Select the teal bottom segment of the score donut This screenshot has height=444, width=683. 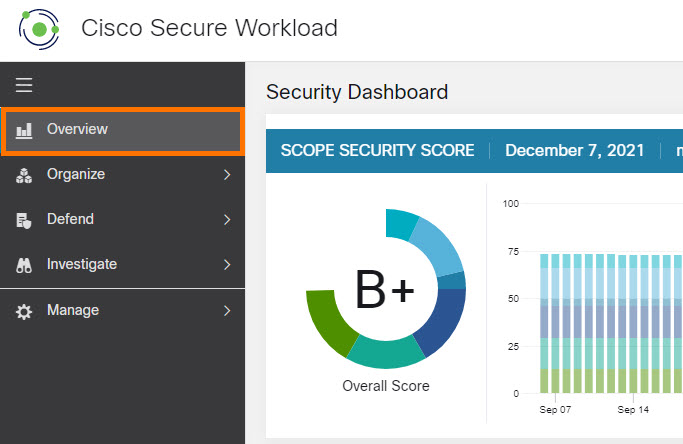[x=386, y=353]
